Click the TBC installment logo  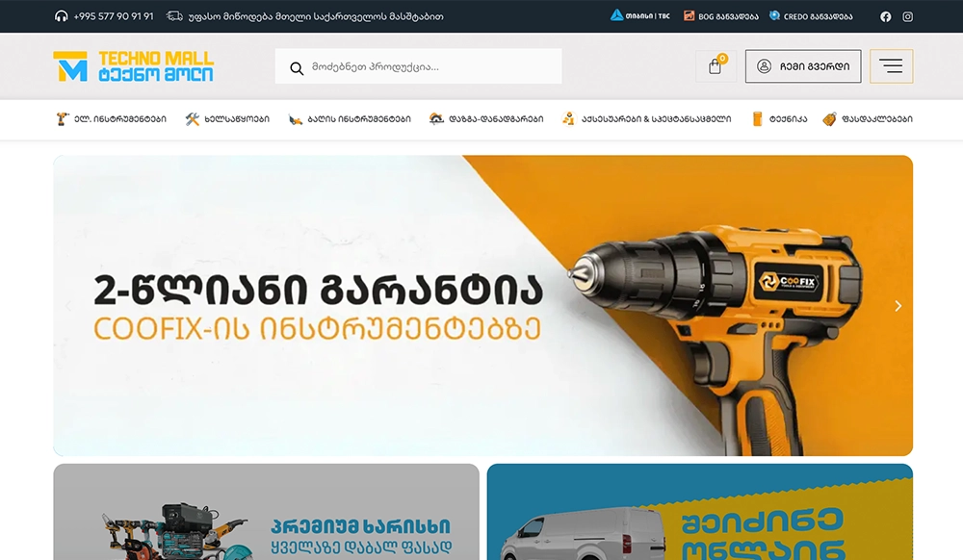(640, 16)
